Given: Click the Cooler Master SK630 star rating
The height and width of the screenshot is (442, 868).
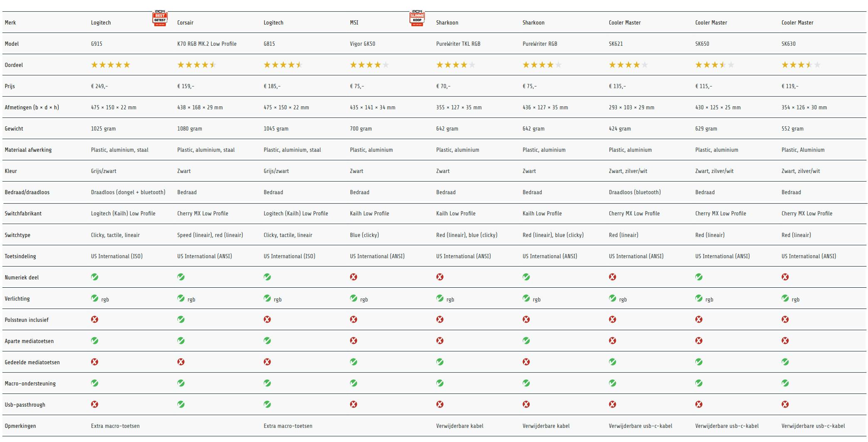Looking at the screenshot, I should point(801,65).
